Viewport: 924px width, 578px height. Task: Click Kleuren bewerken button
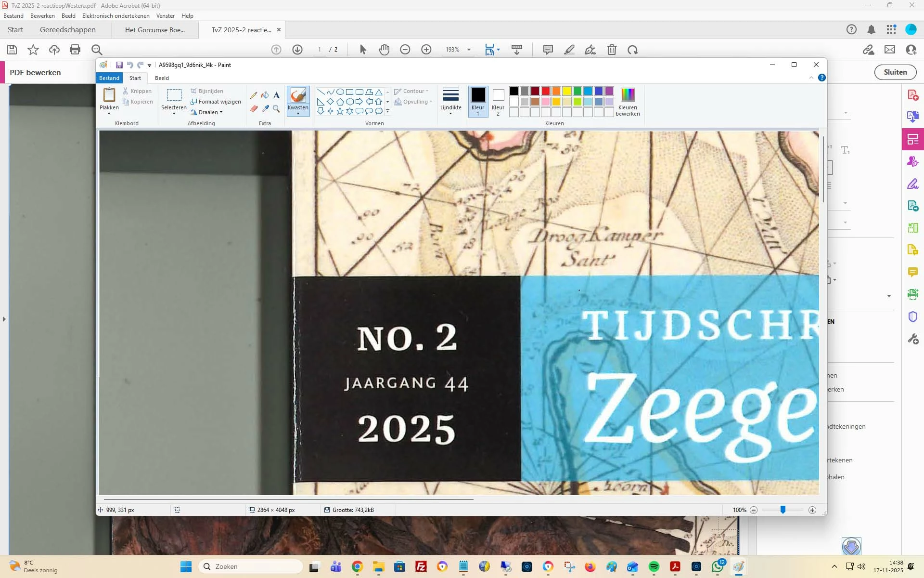628,101
